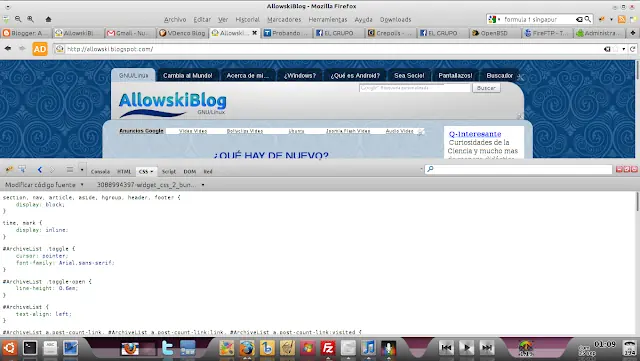This screenshot has height=361, width=640.
Task: Open the CSS tab dropdown arrow
Action: pyautogui.click(x=152, y=172)
